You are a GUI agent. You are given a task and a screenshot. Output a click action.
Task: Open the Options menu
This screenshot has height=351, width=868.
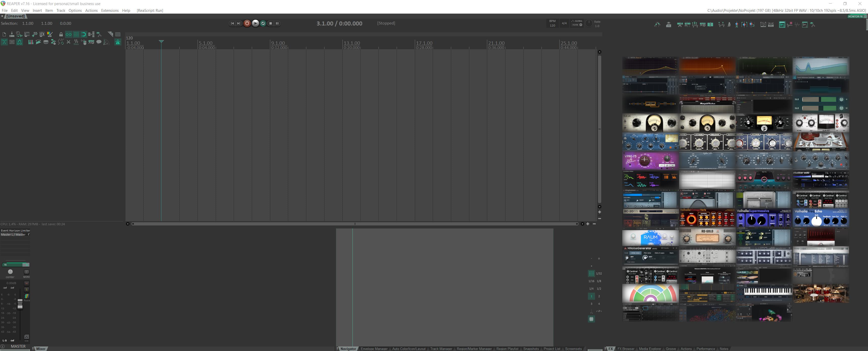[x=75, y=10]
